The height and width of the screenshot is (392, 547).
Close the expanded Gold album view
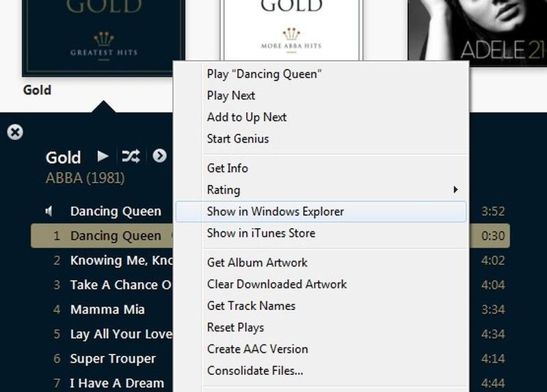(15, 132)
